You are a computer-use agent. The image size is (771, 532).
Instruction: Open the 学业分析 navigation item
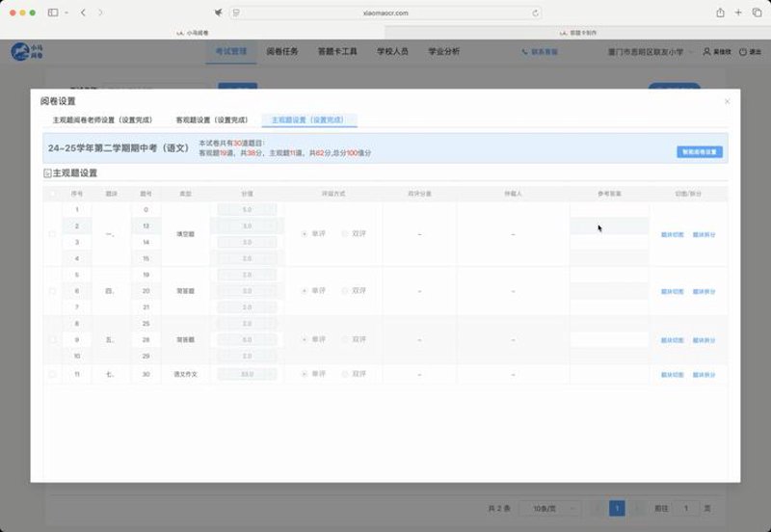pos(443,51)
